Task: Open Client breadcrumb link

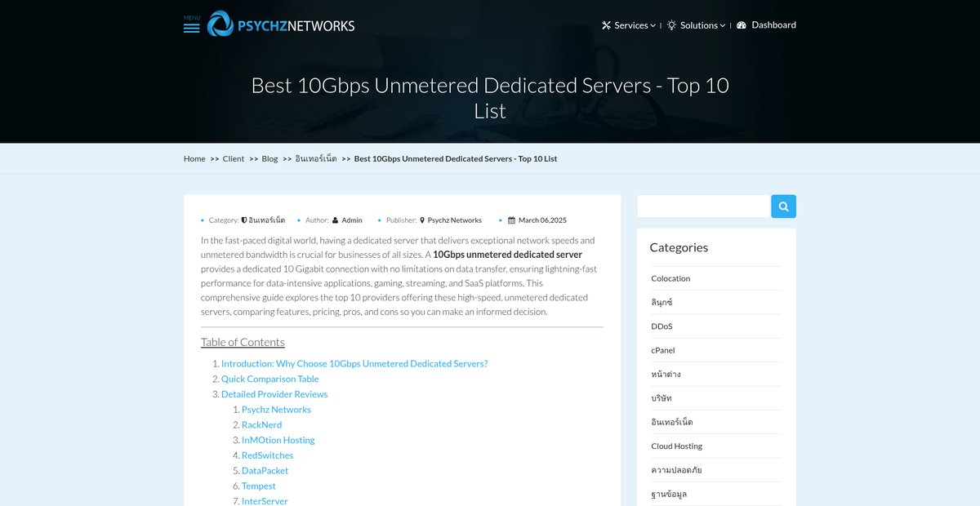Action: coord(234,158)
